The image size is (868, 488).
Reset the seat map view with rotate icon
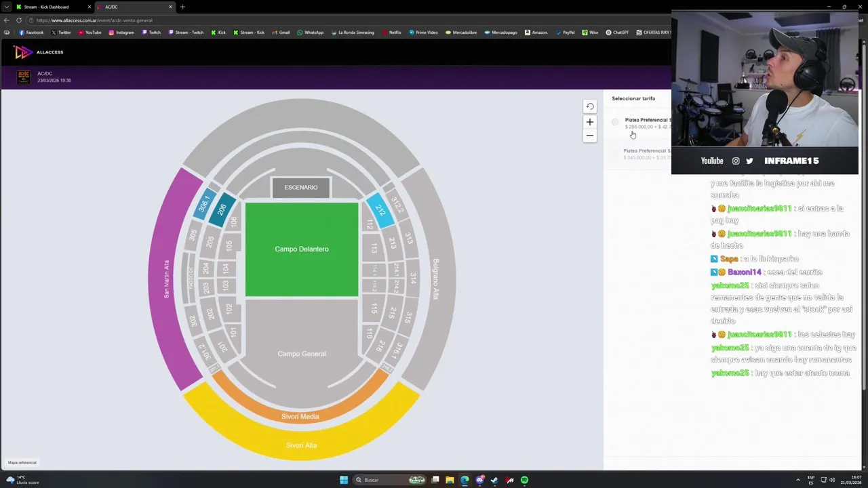(x=590, y=106)
